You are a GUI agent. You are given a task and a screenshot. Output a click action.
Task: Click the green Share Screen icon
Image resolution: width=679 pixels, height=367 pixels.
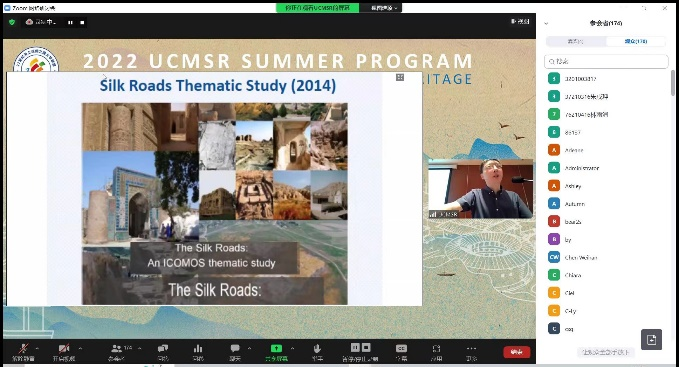pyautogui.click(x=276, y=348)
